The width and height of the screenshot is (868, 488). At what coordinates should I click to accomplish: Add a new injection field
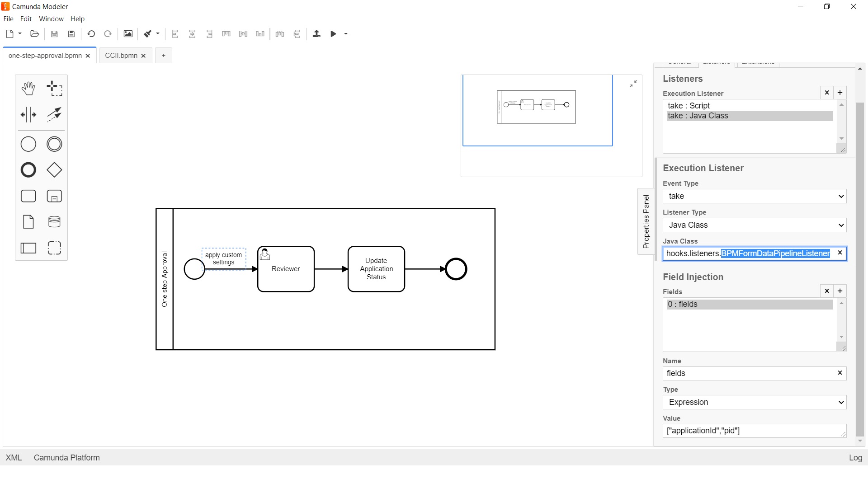tap(840, 291)
